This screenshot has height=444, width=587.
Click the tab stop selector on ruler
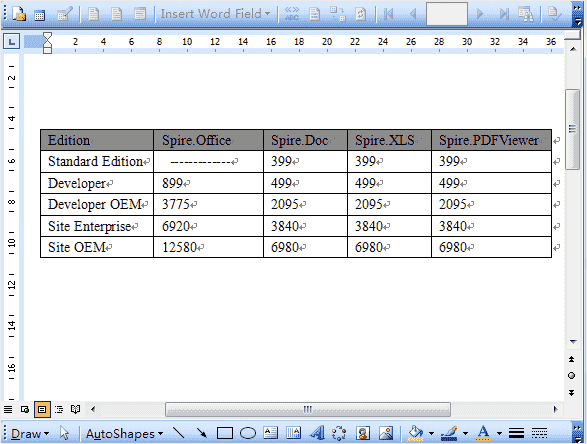click(12, 41)
